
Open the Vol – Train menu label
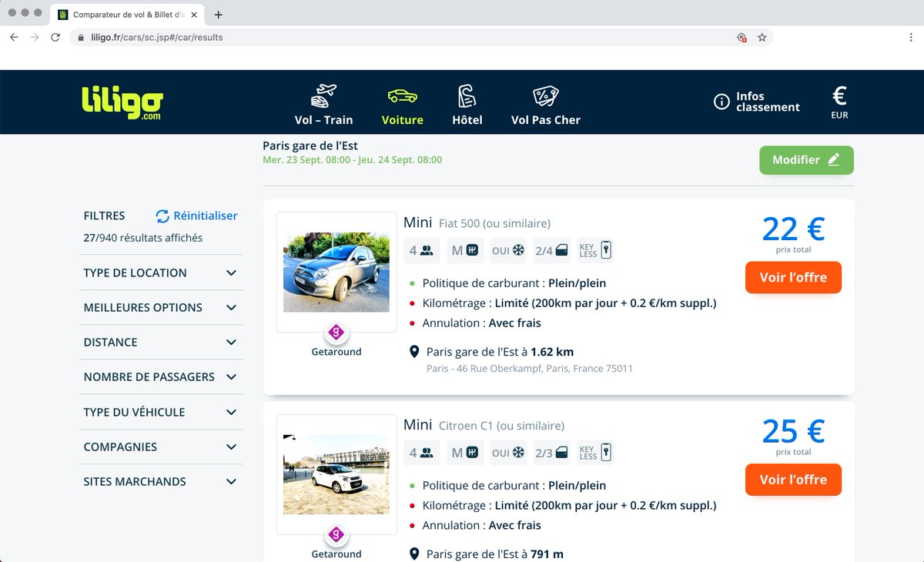tap(323, 120)
